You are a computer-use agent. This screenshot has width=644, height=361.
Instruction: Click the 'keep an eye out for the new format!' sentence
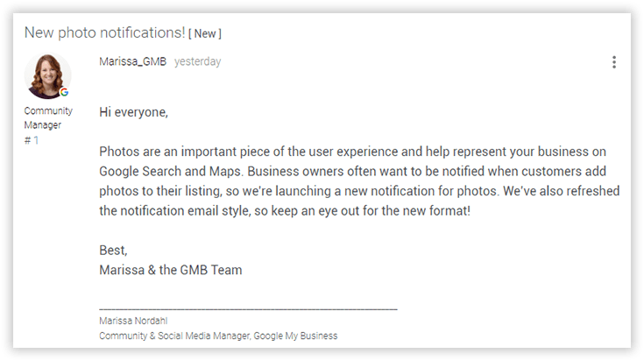371,210
